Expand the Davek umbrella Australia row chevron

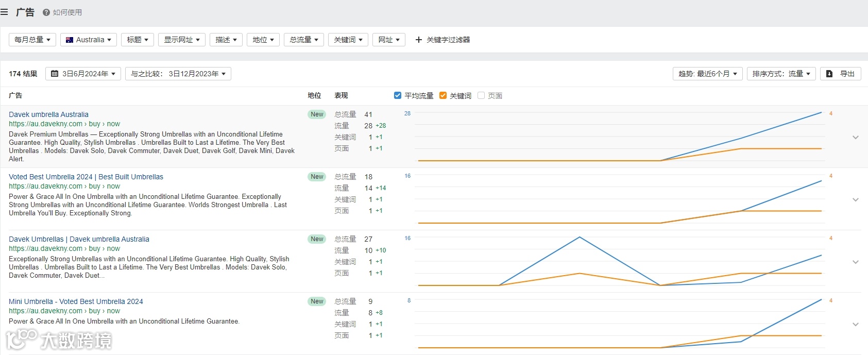(856, 138)
